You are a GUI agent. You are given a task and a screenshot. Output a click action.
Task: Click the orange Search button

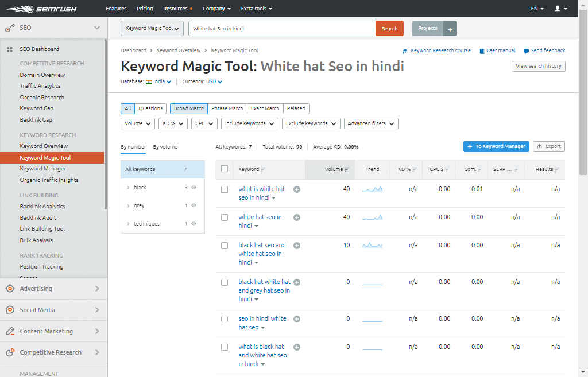389,28
